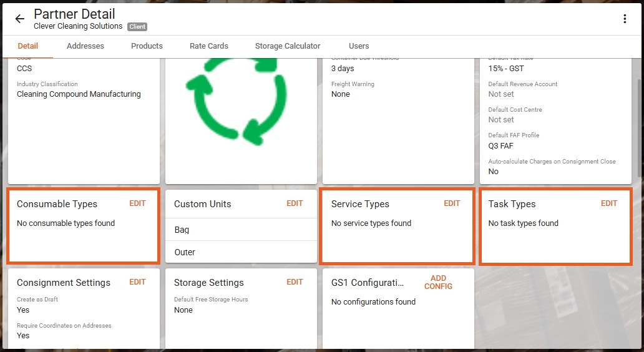This screenshot has height=352, width=644.
Task: Switch to the Detail tab
Action: [x=28, y=46]
